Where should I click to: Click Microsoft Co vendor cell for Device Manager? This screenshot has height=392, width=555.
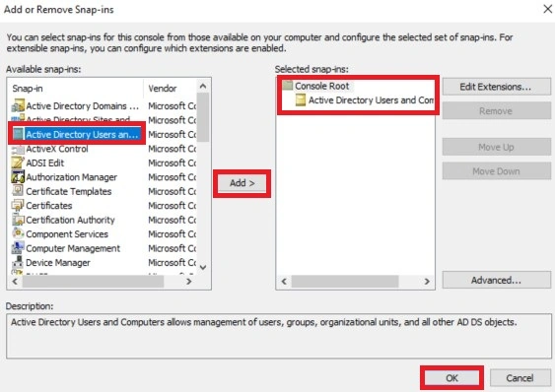coord(173,262)
